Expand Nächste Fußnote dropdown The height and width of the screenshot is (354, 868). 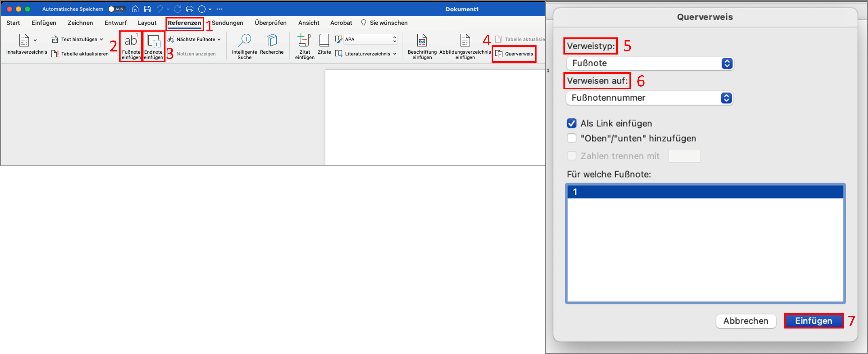(x=219, y=39)
